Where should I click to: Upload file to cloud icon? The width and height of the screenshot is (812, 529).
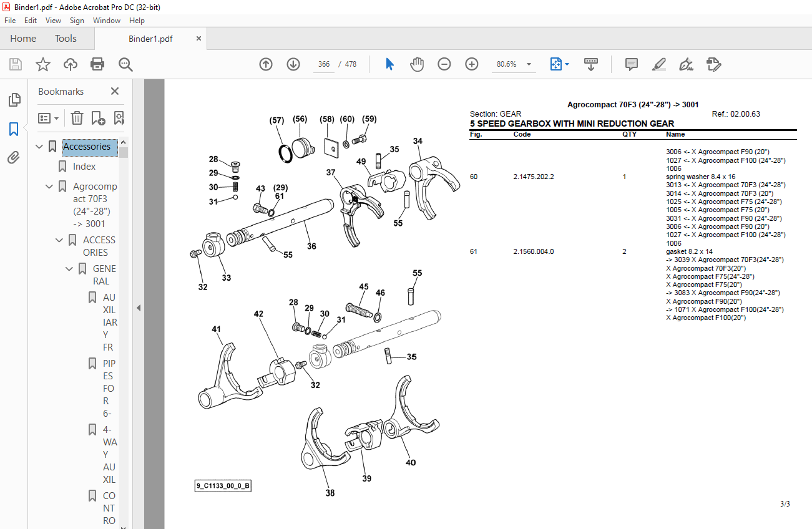click(71, 64)
